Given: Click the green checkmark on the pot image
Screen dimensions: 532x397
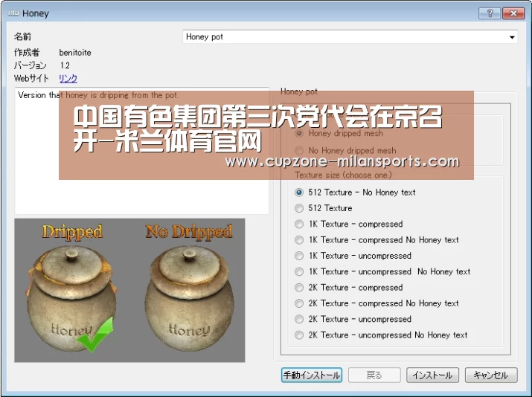Looking at the screenshot, I should click(95, 335).
